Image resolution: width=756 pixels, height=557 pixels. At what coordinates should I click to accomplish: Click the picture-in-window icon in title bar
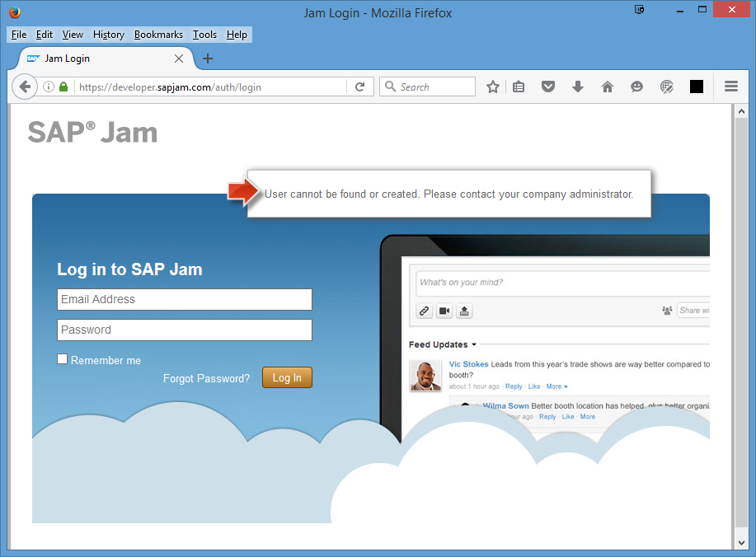pyautogui.click(x=639, y=9)
